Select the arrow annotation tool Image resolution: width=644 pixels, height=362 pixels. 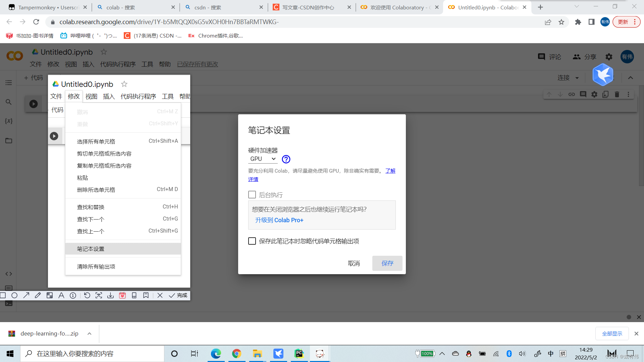coord(26,295)
